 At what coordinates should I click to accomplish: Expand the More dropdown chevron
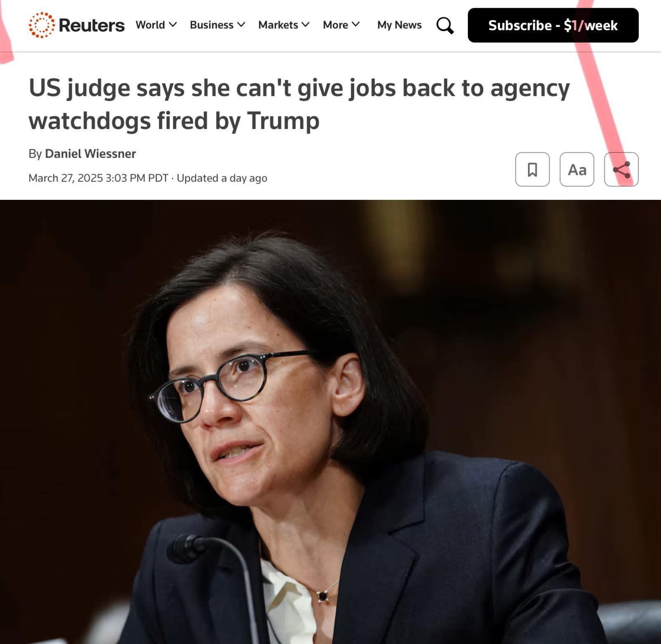pos(355,25)
